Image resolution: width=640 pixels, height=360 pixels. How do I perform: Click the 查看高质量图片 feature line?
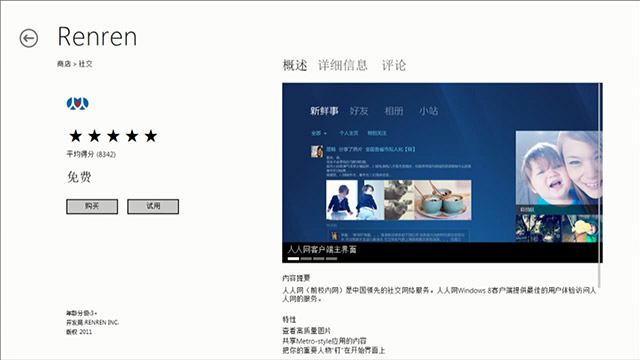(x=306, y=331)
